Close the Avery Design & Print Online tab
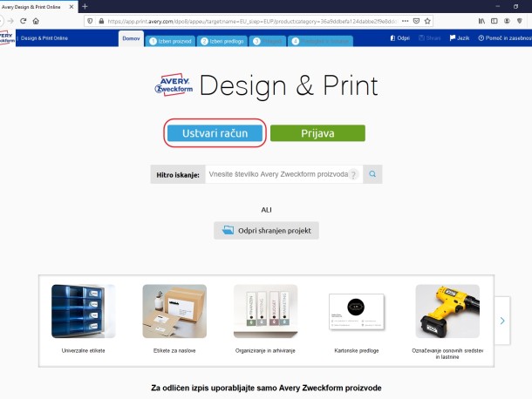Viewport: 532px width, 399px height. click(x=72, y=7)
